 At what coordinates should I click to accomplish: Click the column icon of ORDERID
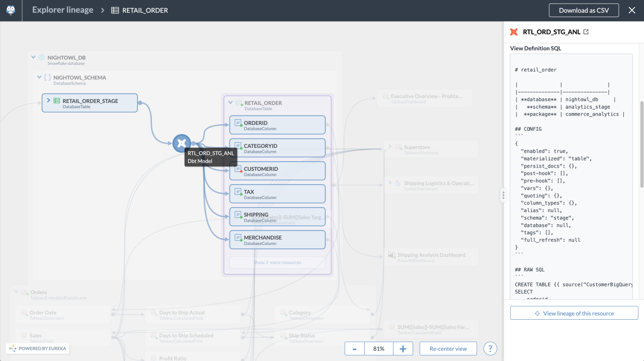[x=238, y=123]
